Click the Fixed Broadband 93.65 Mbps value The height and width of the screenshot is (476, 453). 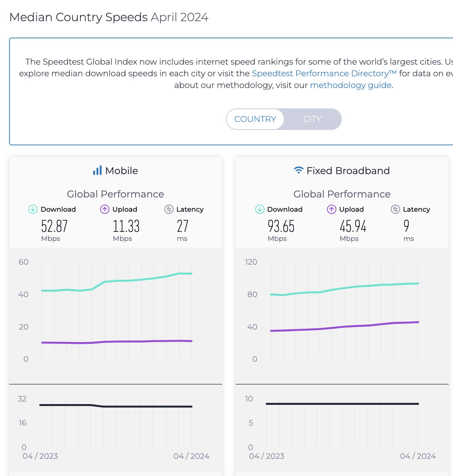point(281,226)
